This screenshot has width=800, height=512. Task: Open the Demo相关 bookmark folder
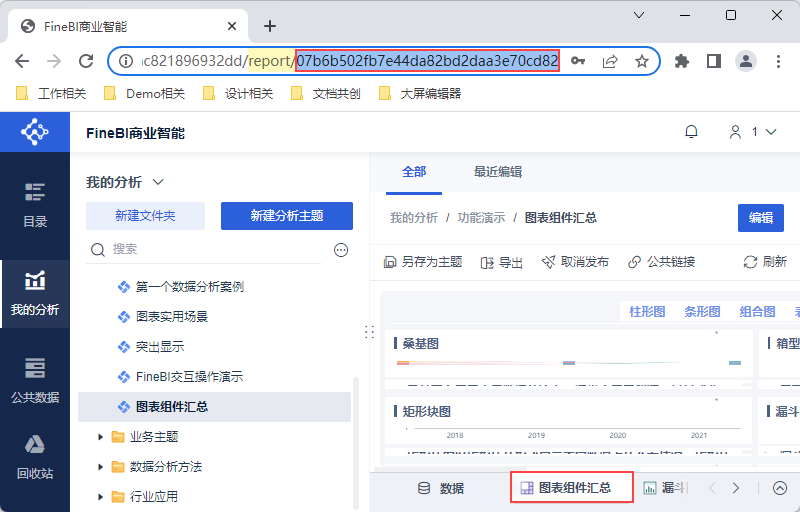(x=144, y=94)
